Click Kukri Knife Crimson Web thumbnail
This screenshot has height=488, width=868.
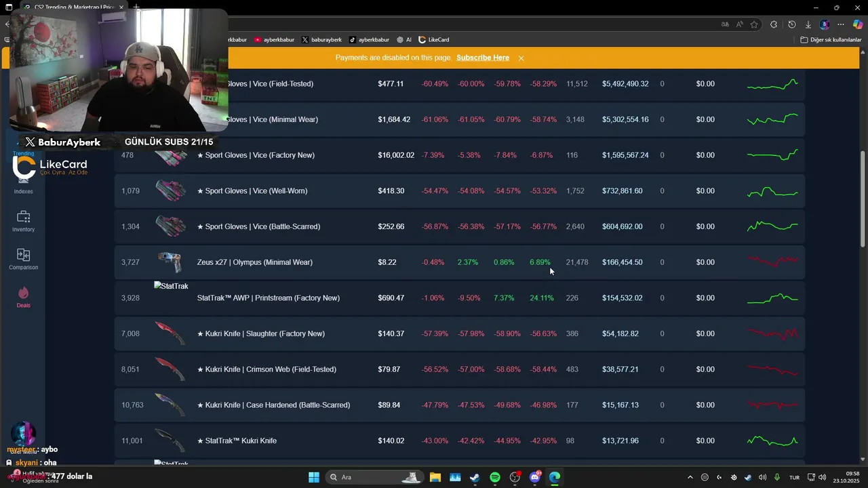[x=170, y=369]
